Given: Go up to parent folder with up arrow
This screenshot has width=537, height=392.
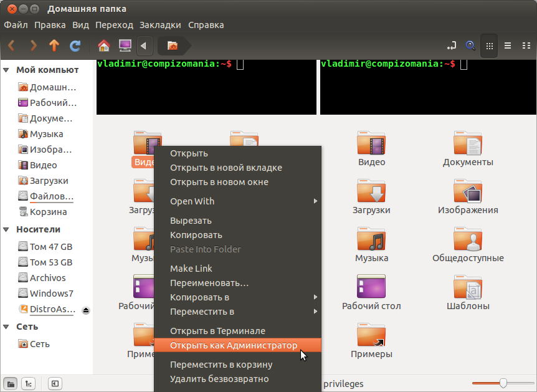Looking at the screenshot, I should 54,45.
